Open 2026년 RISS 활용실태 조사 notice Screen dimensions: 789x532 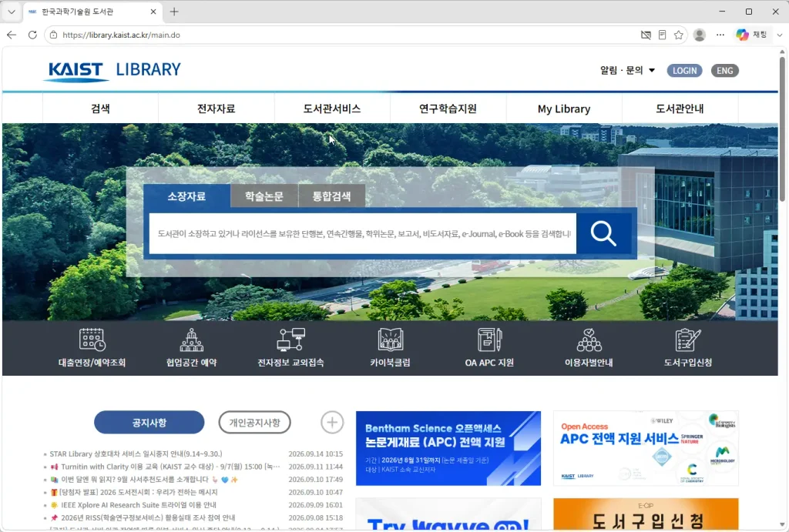pyautogui.click(x=143, y=517)
